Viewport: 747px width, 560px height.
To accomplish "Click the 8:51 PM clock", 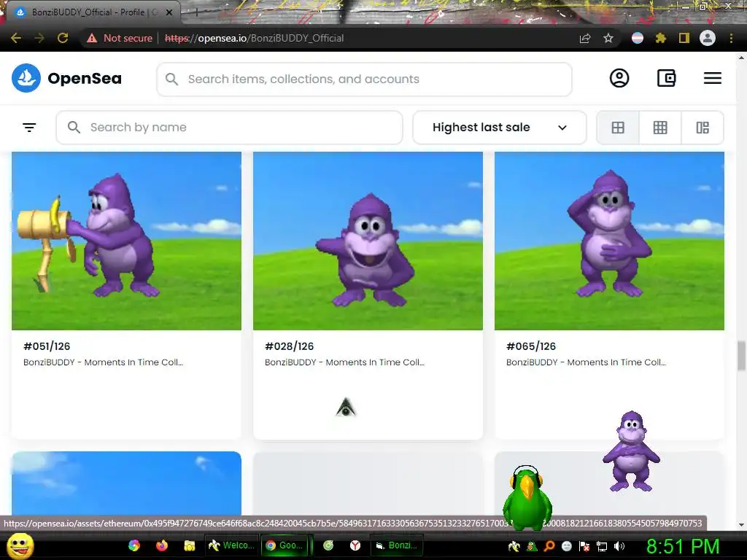I will pyautogui.click(x=683, y=546).
